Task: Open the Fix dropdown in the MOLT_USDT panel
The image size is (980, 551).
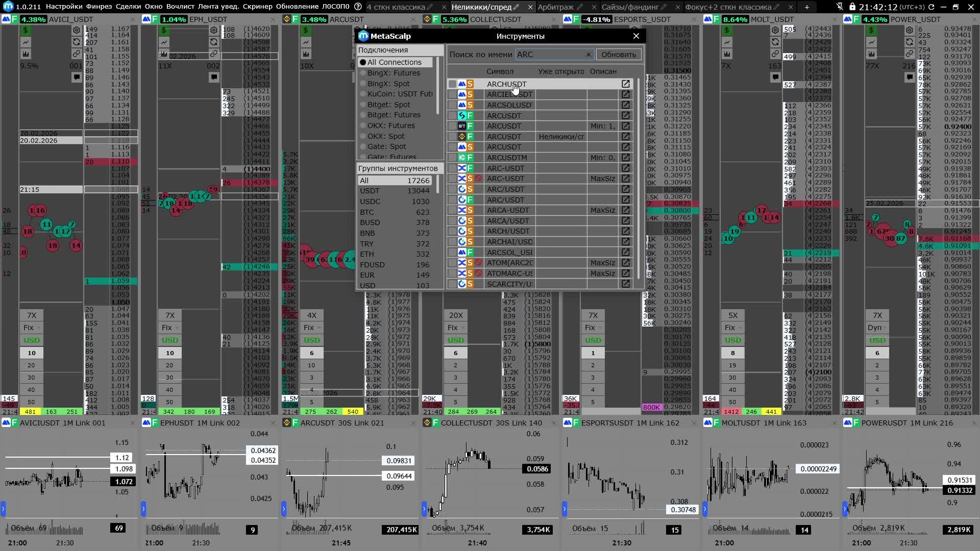Action: (x=733, y=328)
